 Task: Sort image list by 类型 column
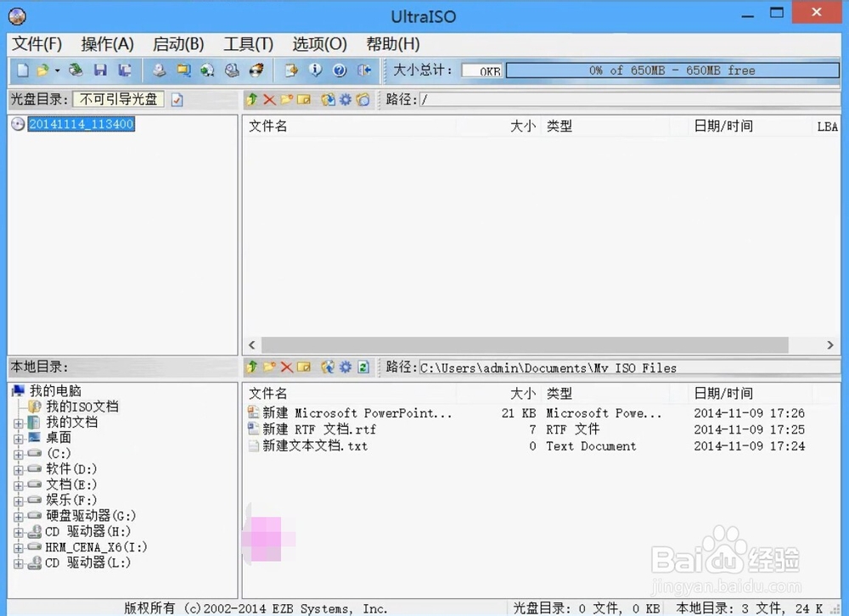559,126
